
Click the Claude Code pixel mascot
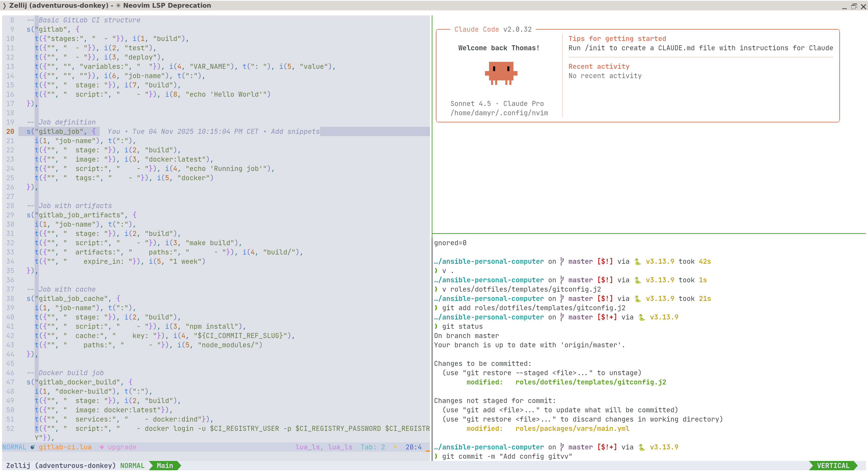pos(501,73)
